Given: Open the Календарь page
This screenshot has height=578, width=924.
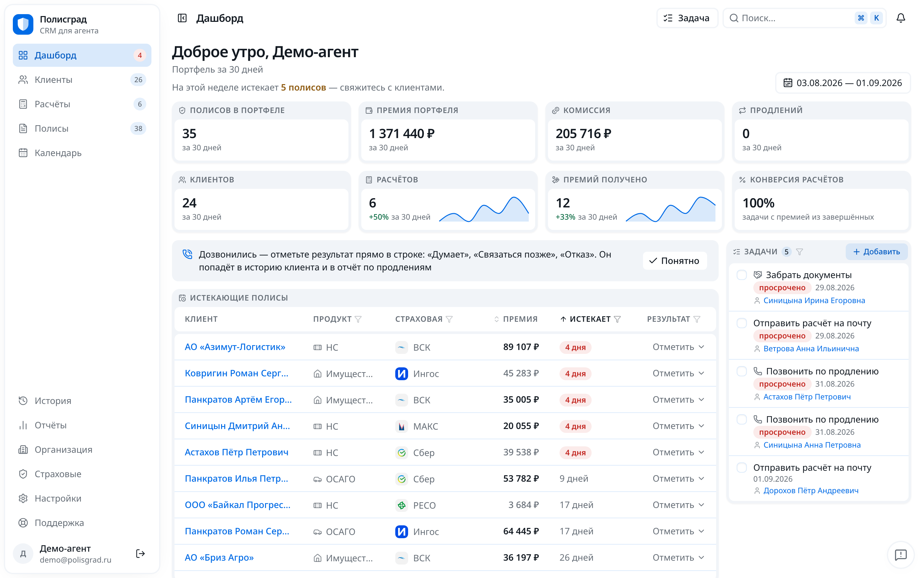Looking at the screenshot, I should [82, 153].
